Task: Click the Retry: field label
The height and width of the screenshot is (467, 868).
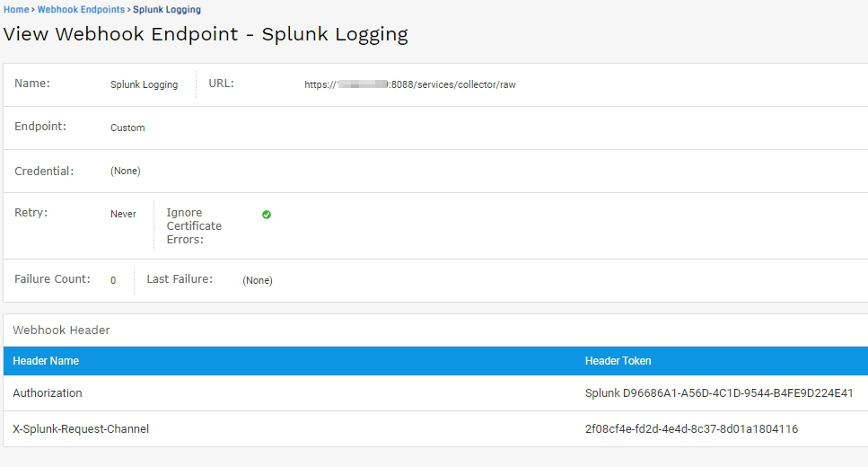Action: (x=31, y=213)
